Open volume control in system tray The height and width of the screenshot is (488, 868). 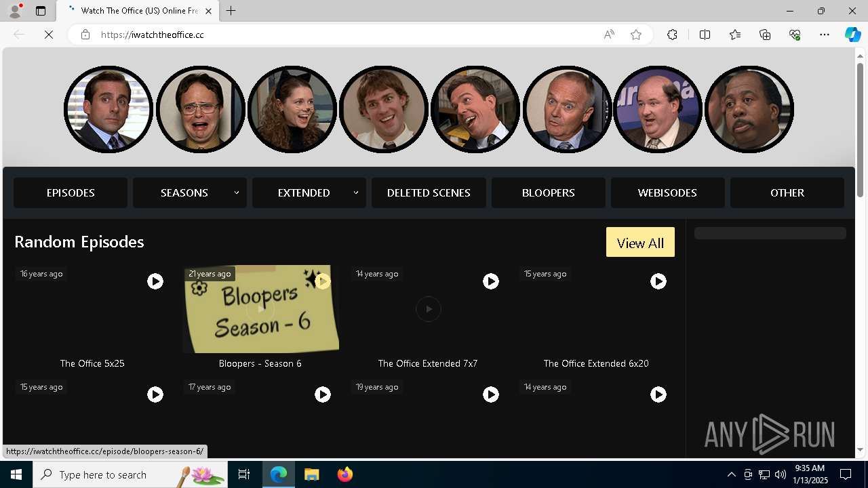[781, 474]
